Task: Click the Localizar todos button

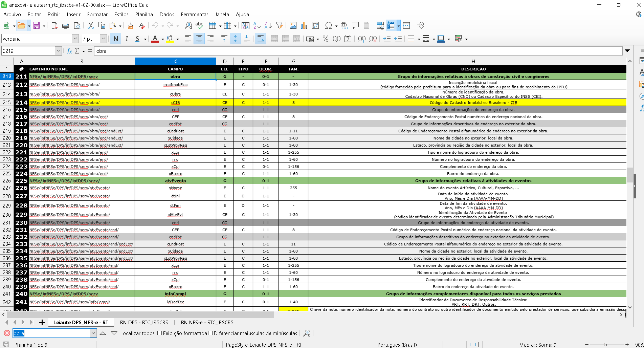Action: click(x=137, y=333)
